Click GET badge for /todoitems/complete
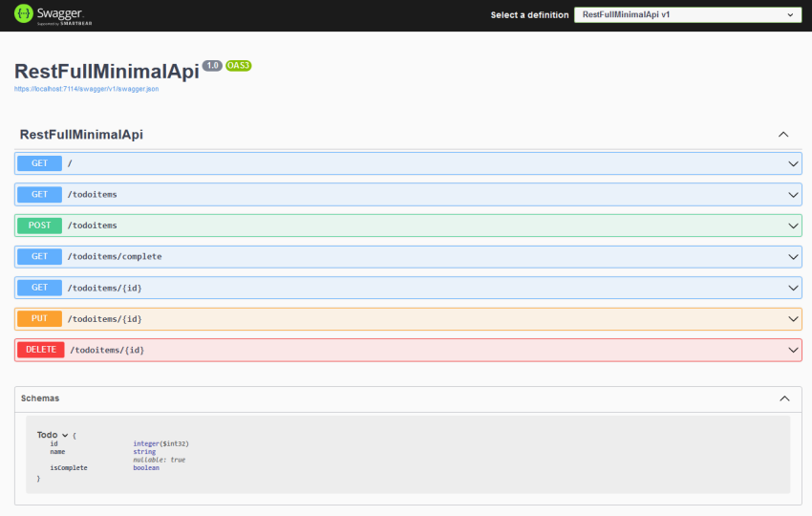Viewport: 812px width, 516px height. (x=39, y=256)
